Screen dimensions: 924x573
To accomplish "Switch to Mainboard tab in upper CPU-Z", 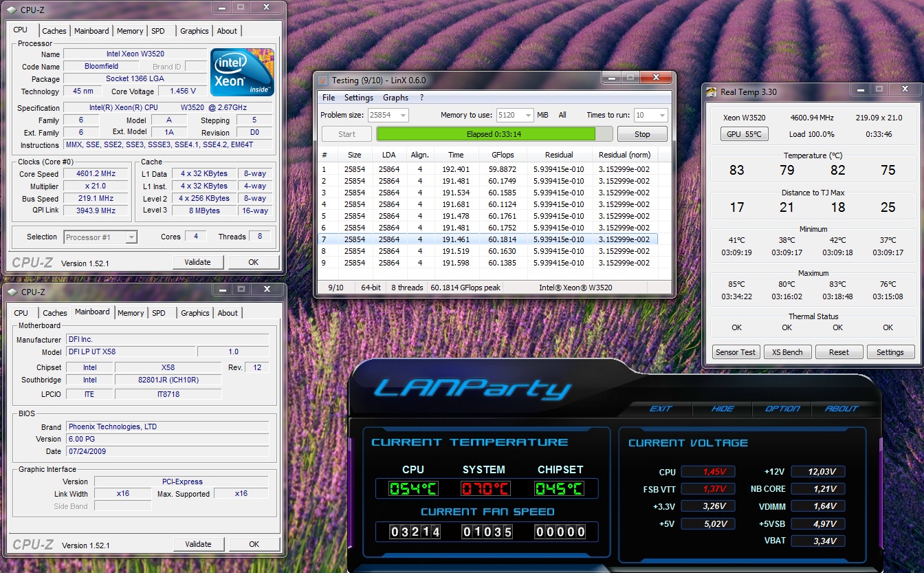I will pos(91,31).
